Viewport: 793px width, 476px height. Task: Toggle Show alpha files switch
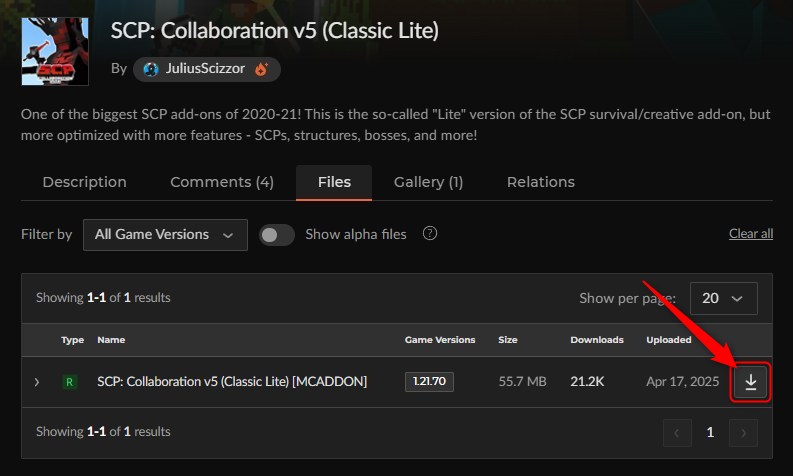coord(277,235)
